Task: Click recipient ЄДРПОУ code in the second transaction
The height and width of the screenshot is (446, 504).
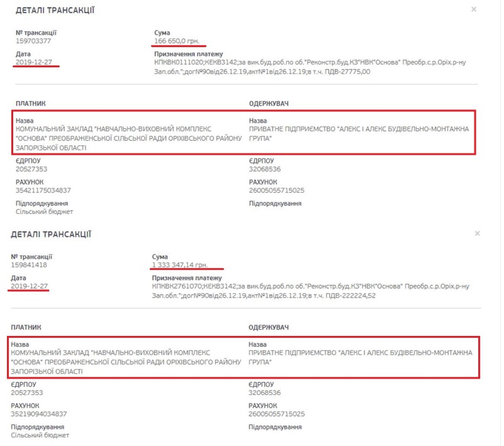Action: pos(265,393)
